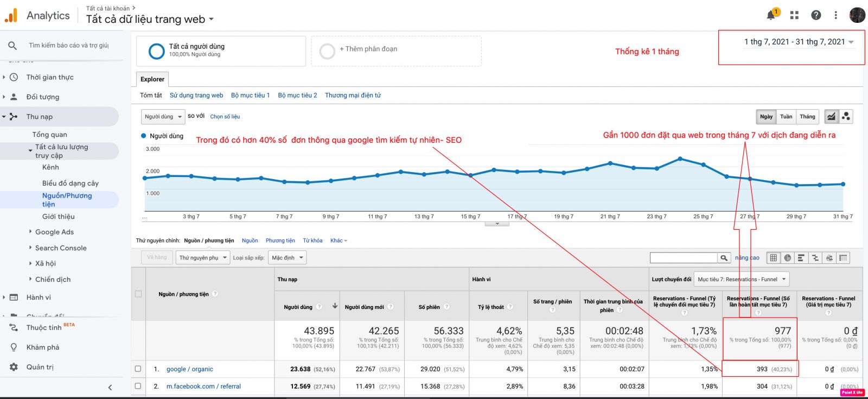
Task: Click the Thuộc tính attribution icon
Action: (x=14, y=327)
